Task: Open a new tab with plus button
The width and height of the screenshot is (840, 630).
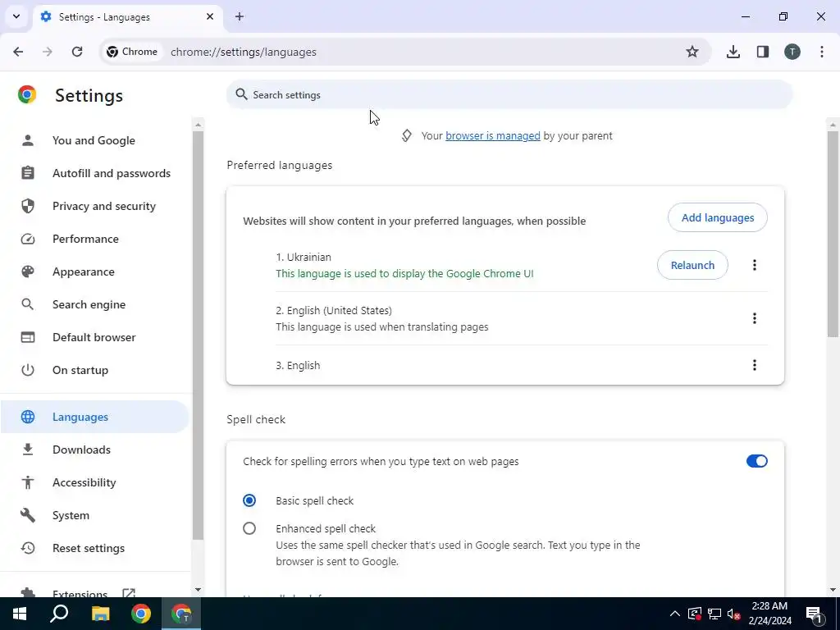Action: (240, 16)
